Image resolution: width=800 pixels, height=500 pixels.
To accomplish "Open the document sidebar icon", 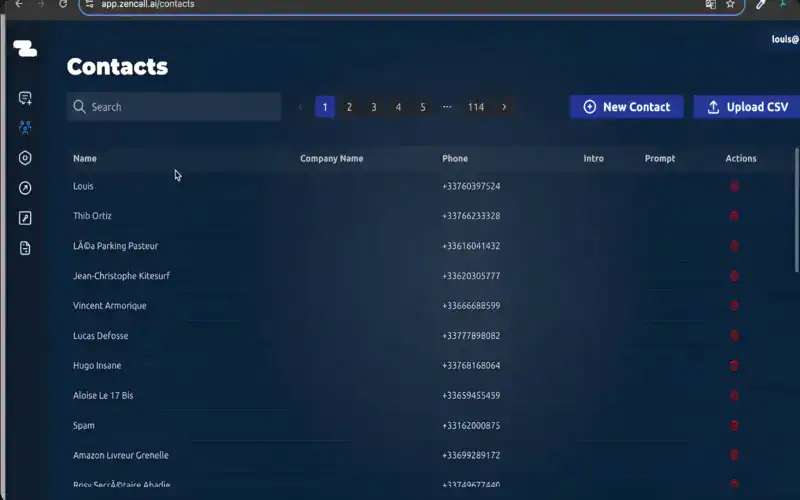I will coord(25,248).
